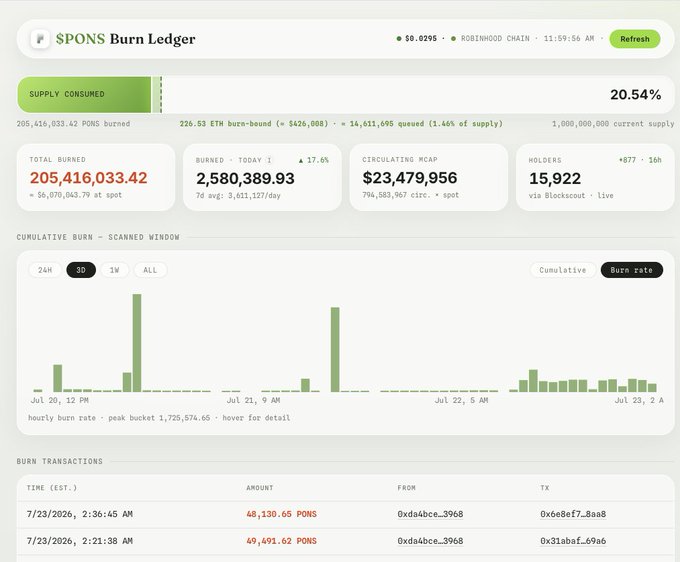Image resolution: width=680 pixels, height=562 pixels.
Task: Click the $PONS Burn Ledger title
Action: coord(125,39)
